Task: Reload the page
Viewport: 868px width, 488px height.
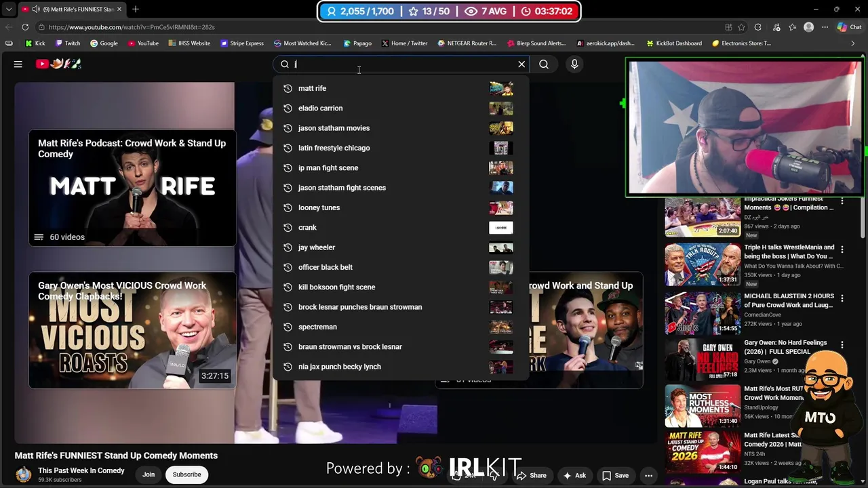Action: tap(25, 27)
